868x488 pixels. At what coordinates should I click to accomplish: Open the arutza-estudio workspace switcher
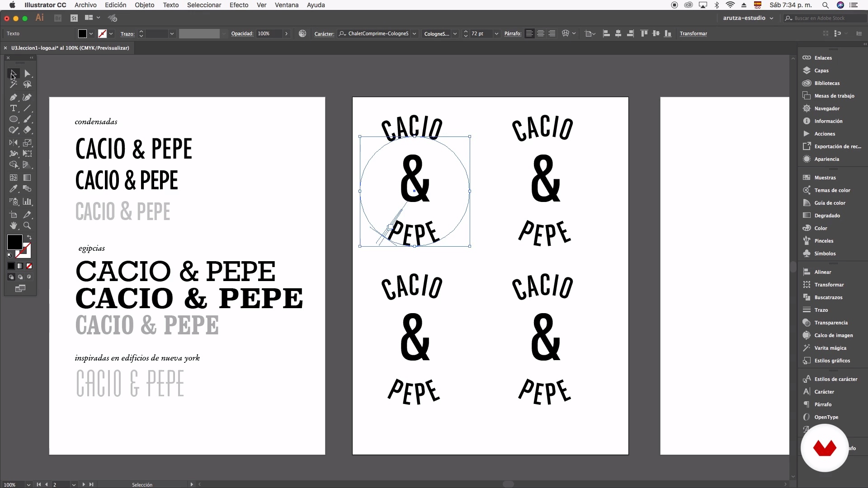pos(748,18)
